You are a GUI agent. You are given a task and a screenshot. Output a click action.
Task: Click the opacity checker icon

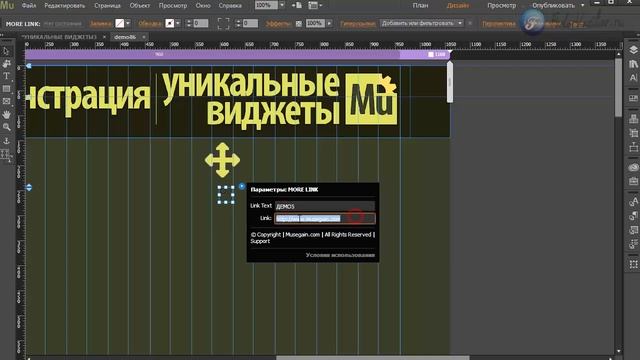pyautogui.click(x=299, y=24)
